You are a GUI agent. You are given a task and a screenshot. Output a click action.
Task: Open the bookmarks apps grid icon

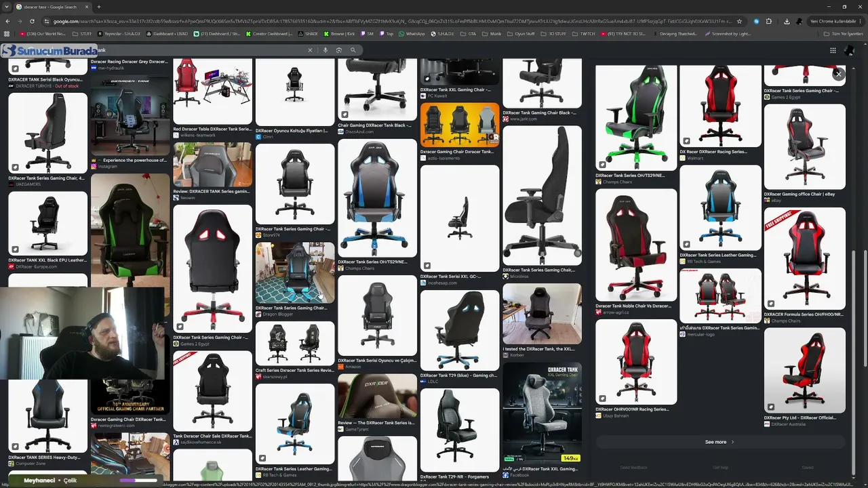point(7,33)
